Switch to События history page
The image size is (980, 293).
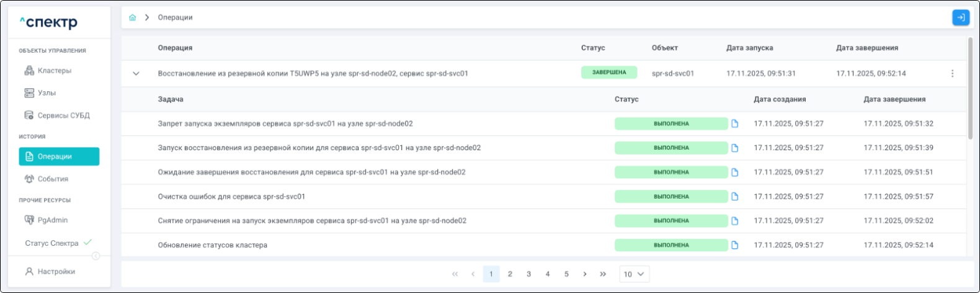coord(53,179)
